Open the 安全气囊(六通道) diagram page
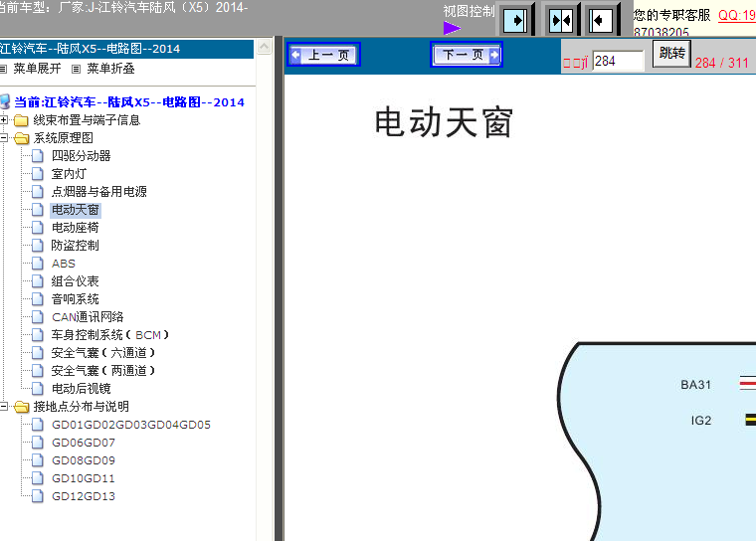The image size is (756, 541). pos(103,353)
